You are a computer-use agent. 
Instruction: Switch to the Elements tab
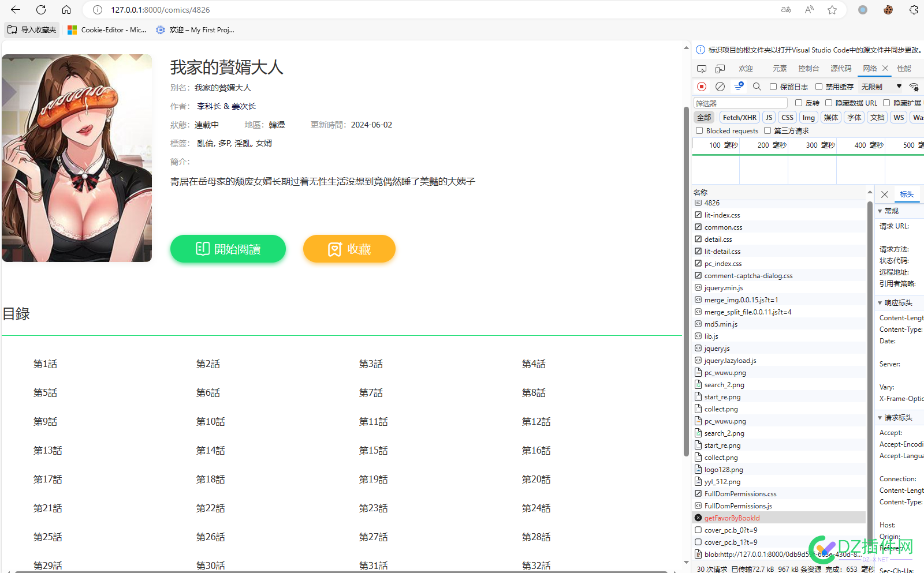(780, 69)
